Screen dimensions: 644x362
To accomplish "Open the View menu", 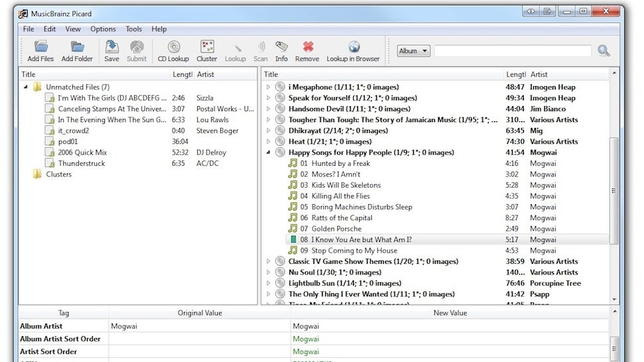I will coord(72,29).
